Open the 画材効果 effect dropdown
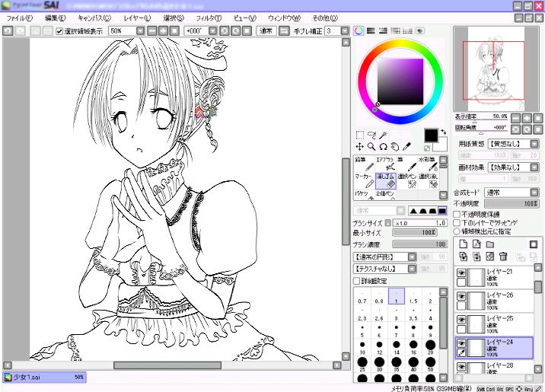545x392 pixels. coord(534,167)
